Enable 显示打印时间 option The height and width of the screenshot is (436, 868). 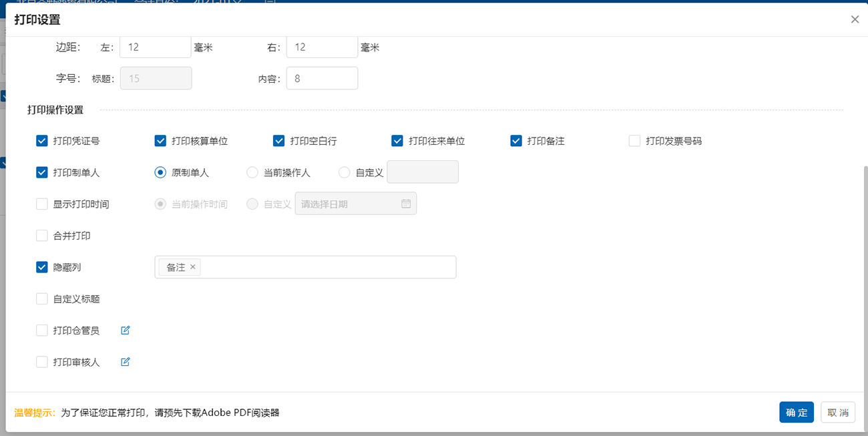click(42, 204)
